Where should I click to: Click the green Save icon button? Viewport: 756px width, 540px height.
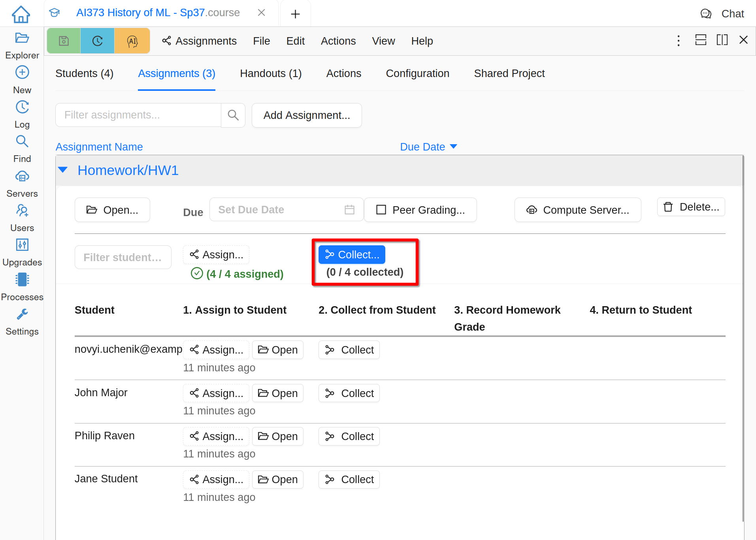coord(64,41)
